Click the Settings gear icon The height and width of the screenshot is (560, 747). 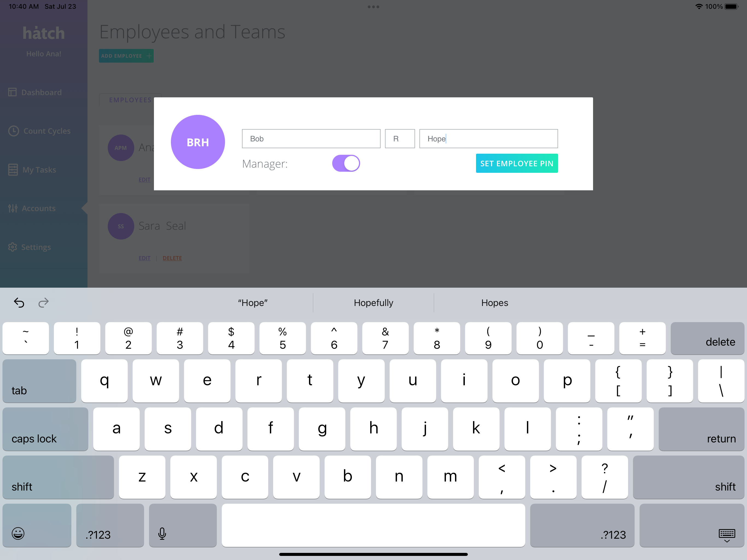pyautogui.click(x=13, y=247)
